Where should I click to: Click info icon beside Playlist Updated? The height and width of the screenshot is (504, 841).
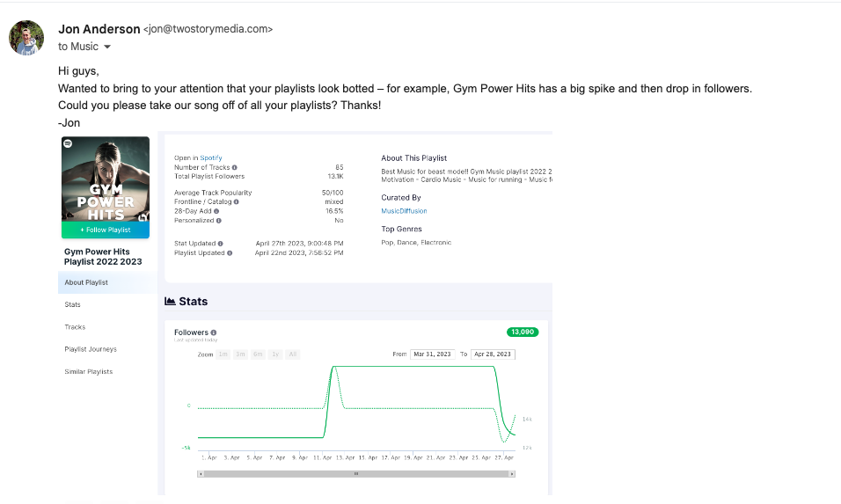(x=230, y=253)
